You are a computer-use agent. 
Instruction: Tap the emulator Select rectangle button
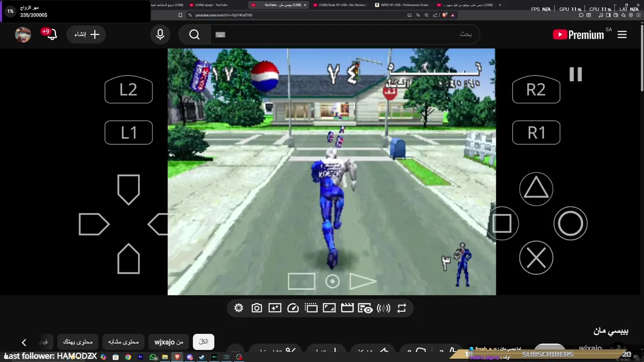click(x=301, y=282)
